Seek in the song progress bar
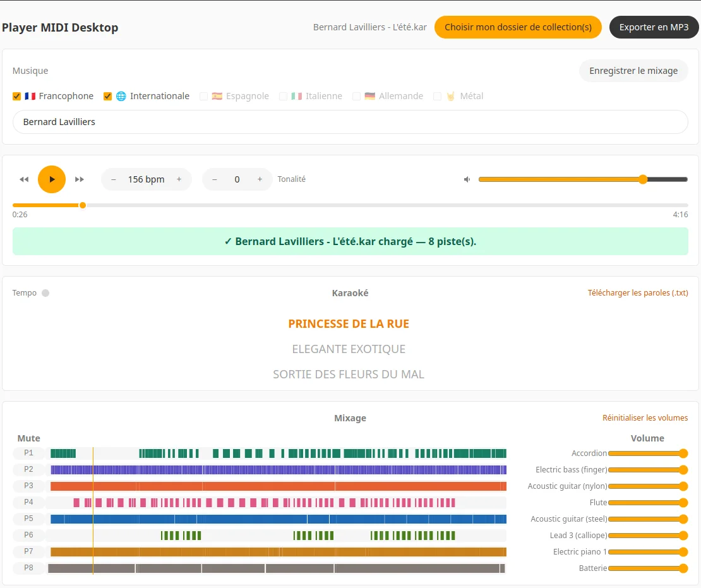This screenshot has width=701, height=588. (350, 205)
